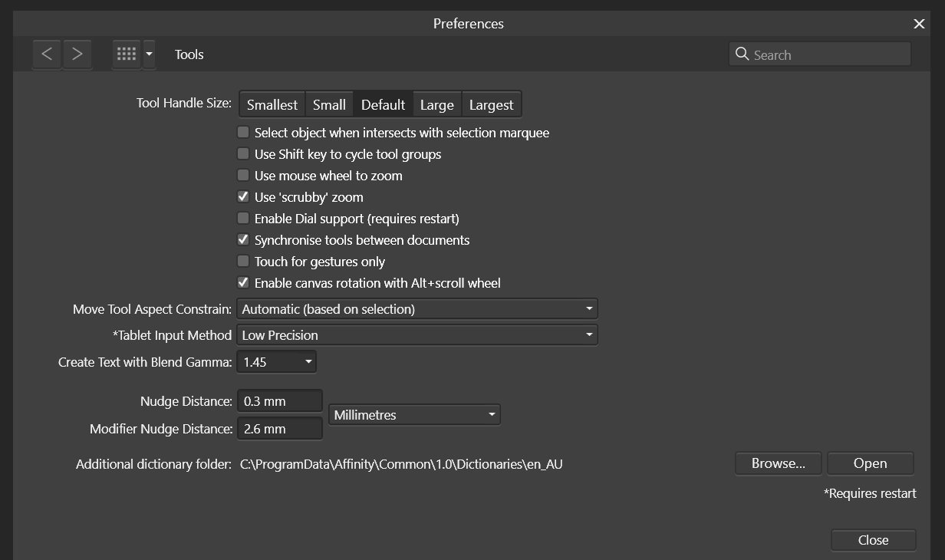Click the Tool Handle Size label
Screen dimensions: 945x560
[x=184, y=104]
